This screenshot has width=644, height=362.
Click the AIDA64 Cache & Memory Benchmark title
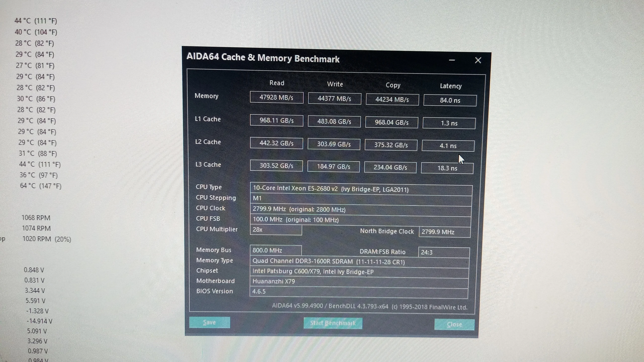tap(263, 58)
